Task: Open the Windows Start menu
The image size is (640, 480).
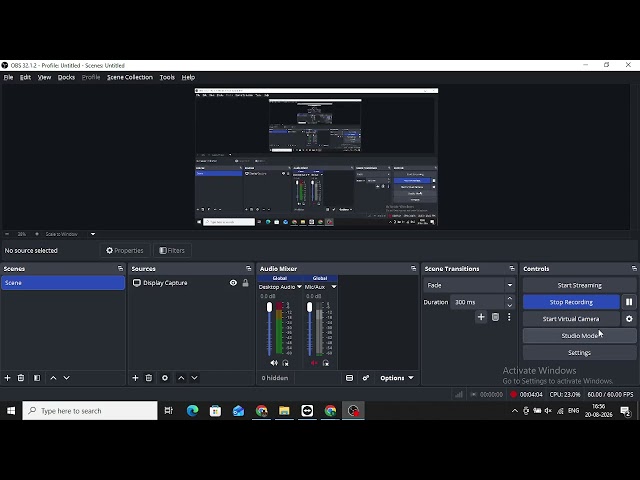Action: click(x=11, y=411)
